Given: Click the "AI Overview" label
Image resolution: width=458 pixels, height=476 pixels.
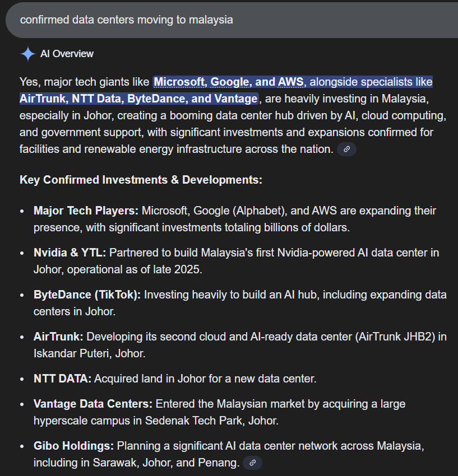Looking at the screenshot, I should (67, 54).
